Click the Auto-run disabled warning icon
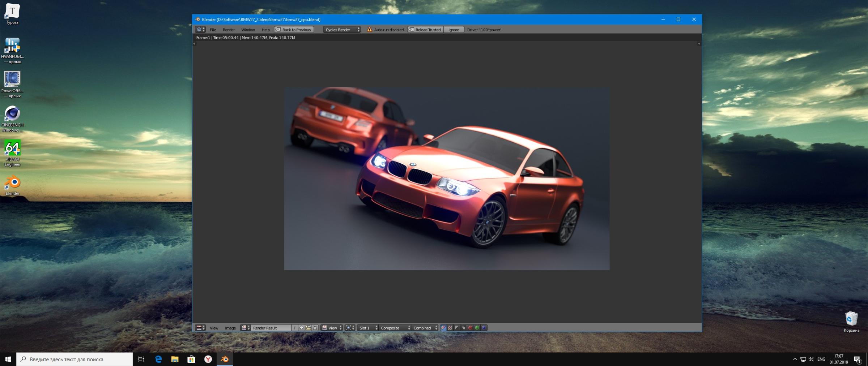Image resolution: width=868 pixels, height=366 pixels. pyautogui.click(x=369, y=30)
